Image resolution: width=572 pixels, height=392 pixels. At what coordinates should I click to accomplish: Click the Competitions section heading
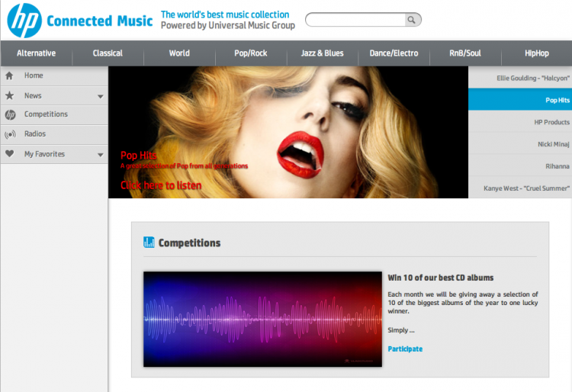[189, 243]
